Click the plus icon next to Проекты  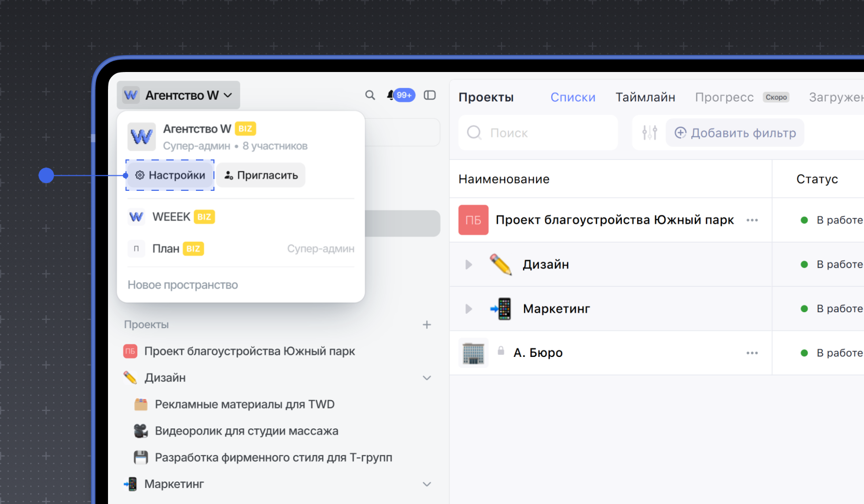[x=426, y=325]
